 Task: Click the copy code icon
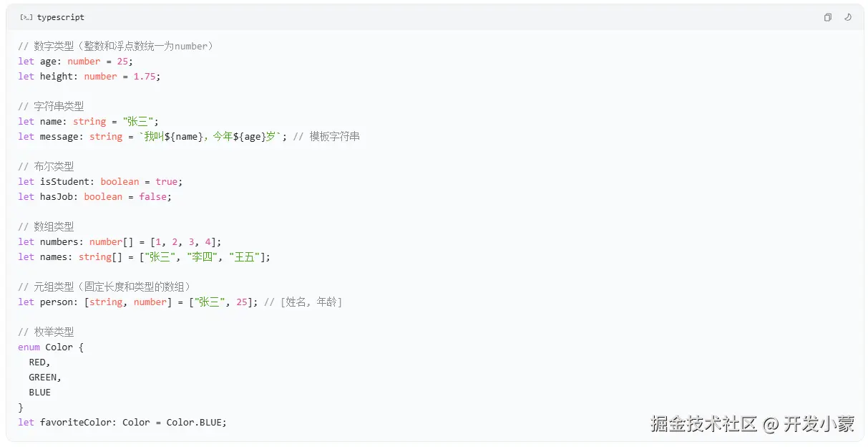827,17
